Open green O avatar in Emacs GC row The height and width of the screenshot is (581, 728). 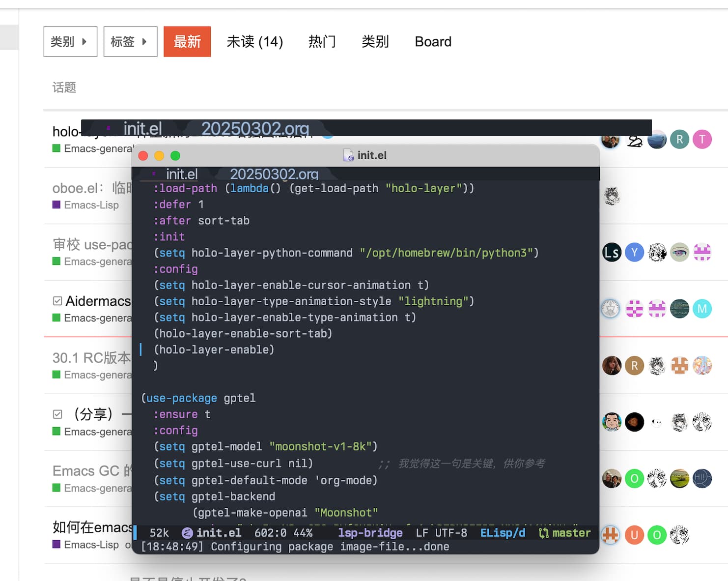(x=635, y=479)
